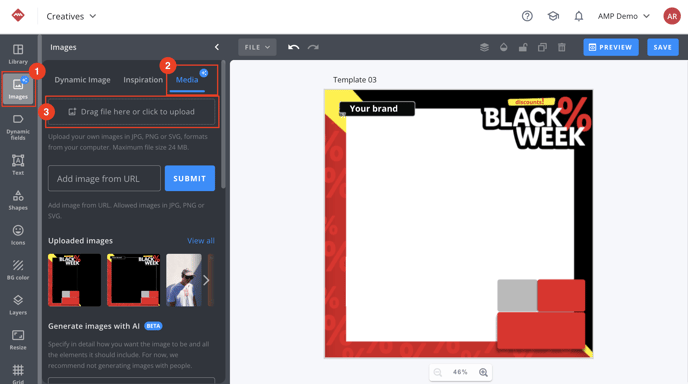Open the Layers sidebar panel

tap(18, 305)
